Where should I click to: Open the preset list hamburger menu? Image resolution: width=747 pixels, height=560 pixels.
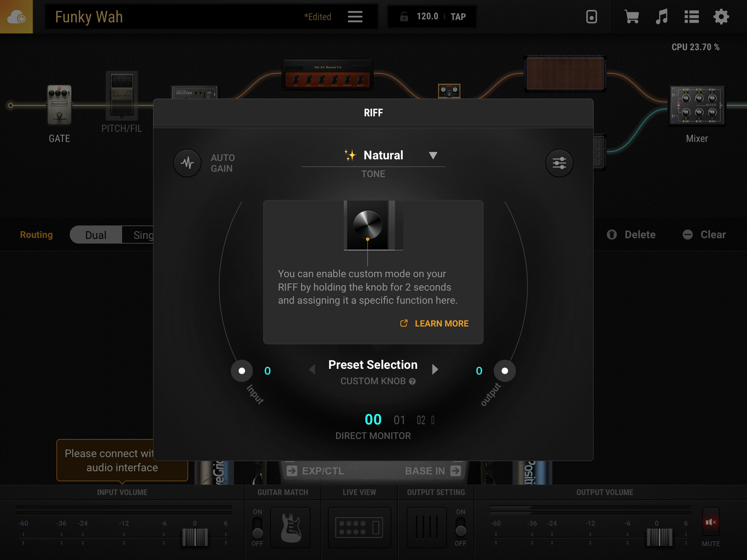pyautogui.click(x=355, y=17)
